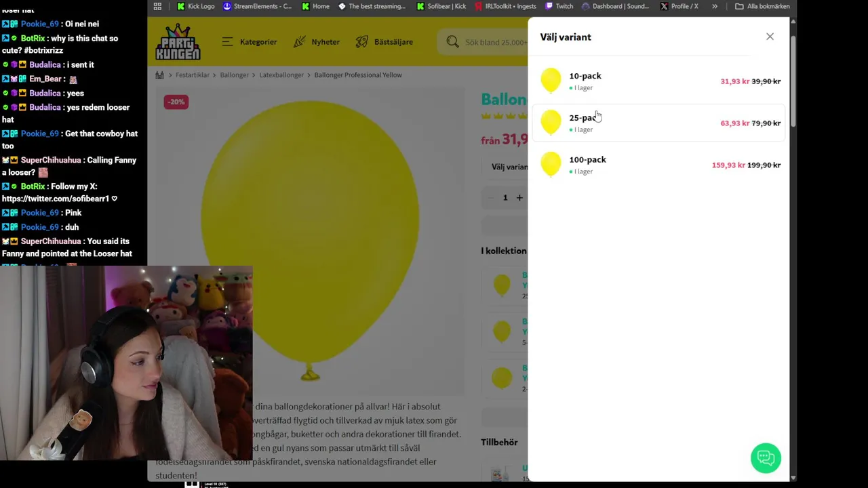Screen dimensions: 868x488
Task: Open the IRLToolkit Ingests bookmark
Action: (x=506, y=6)
